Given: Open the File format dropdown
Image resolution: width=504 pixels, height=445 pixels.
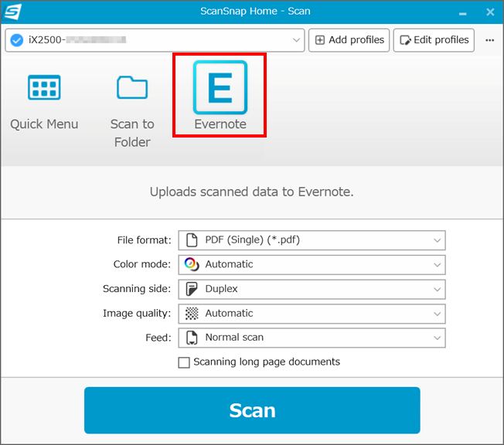Looking at the screenshot, I should (312, 240).
